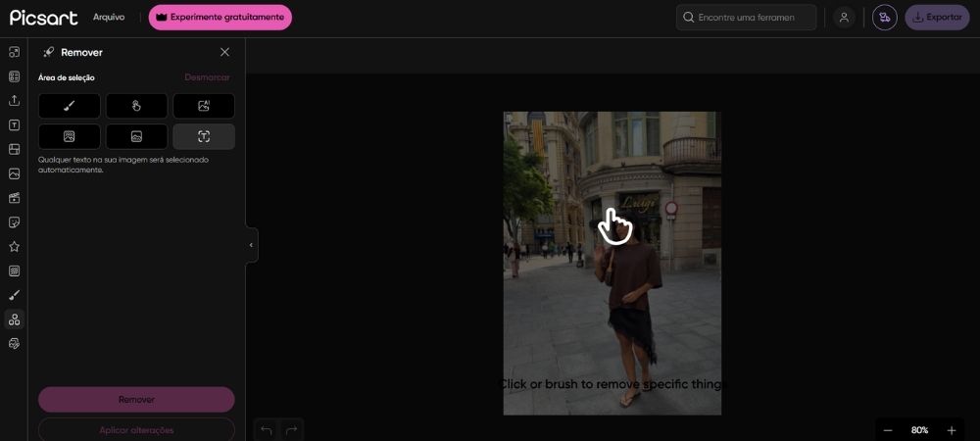Viewport: 980px width, 441px height.
Task: Close the Remover panel
Action: [225, 53]
